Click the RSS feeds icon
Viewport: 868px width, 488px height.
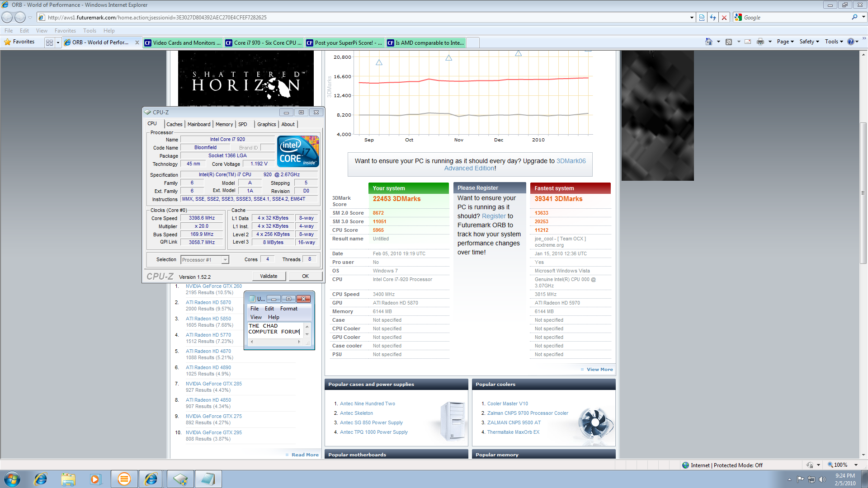[729, 42]
